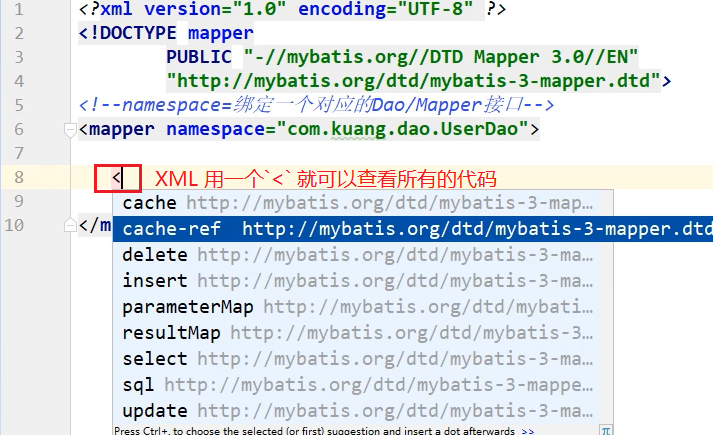Place cursor in the com.kuang.dao.UserDao namespace value
The width and height of the screenshot is (713, 435).
[402, 129]
